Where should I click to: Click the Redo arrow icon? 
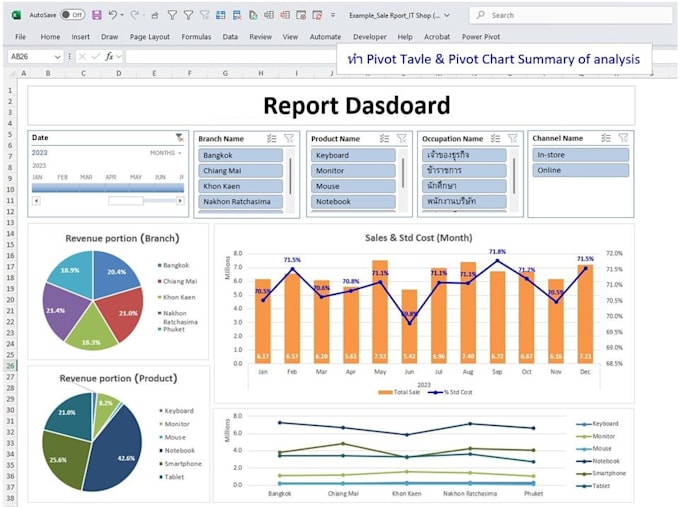pyautogui.click(x=135, y=15)
